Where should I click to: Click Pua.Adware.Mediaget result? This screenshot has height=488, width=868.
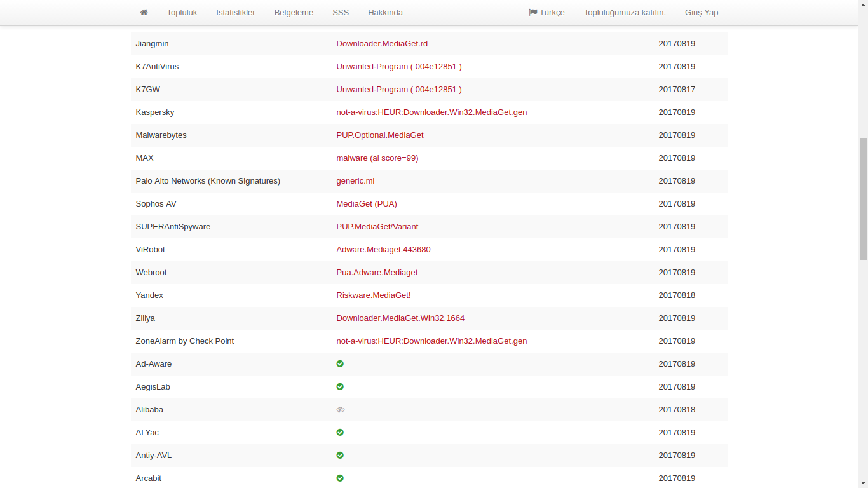pyautogui.click(x=377, y=273)
